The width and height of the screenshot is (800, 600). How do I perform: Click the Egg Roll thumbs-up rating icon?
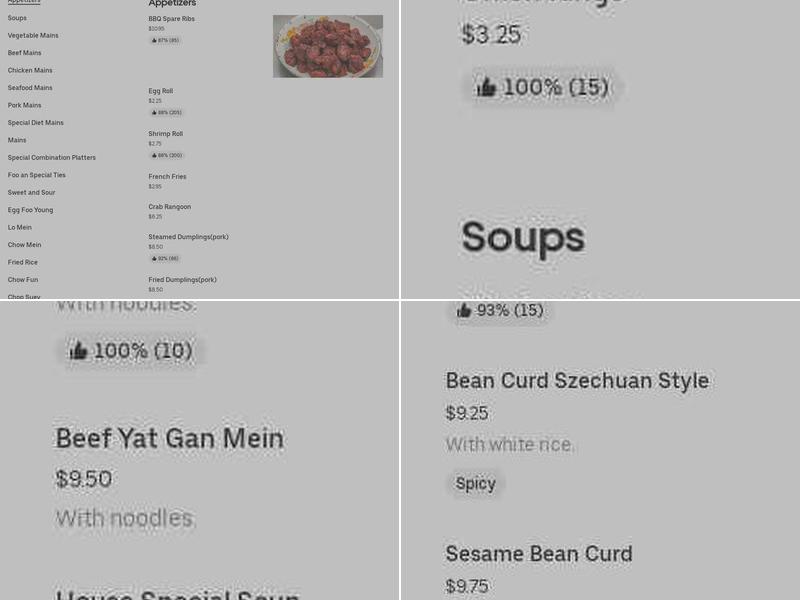coord(154,112)
